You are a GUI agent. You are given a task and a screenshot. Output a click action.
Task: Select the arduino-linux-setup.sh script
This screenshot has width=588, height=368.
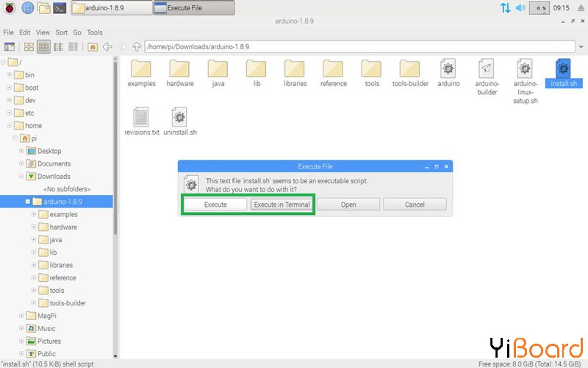(525, 82)
